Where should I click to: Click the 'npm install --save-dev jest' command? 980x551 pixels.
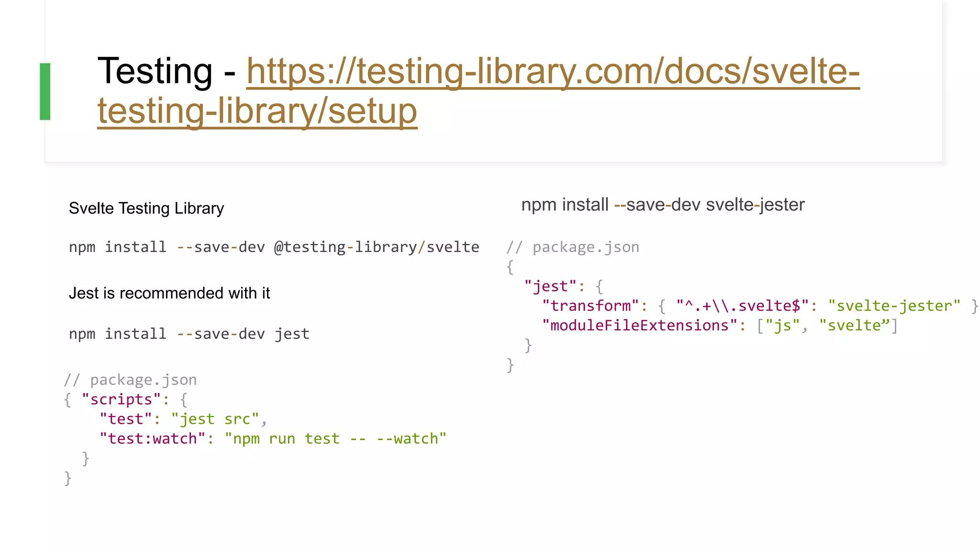point(189,333)
